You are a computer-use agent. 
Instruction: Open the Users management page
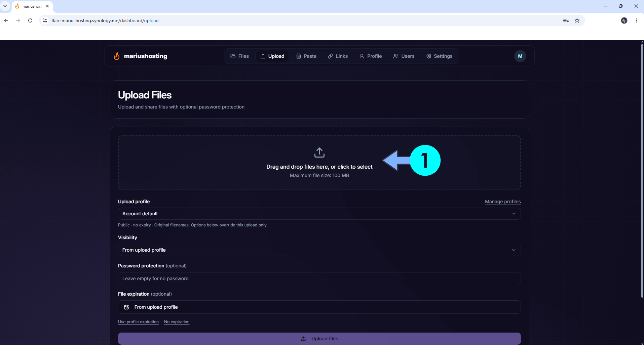click(x=404, y=56)
